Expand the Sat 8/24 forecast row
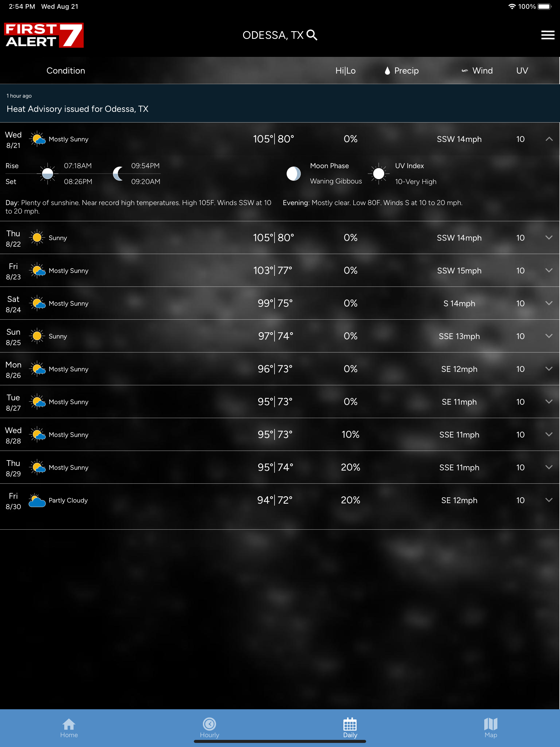Image resolution: width=560 pixels, height=747 pixels. (549, 303)
